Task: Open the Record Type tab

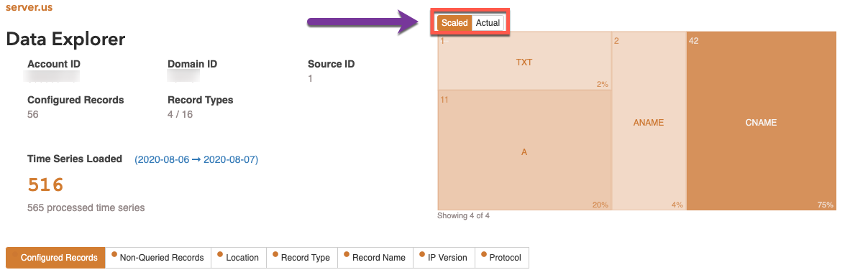Action: [x=302, y=258]
